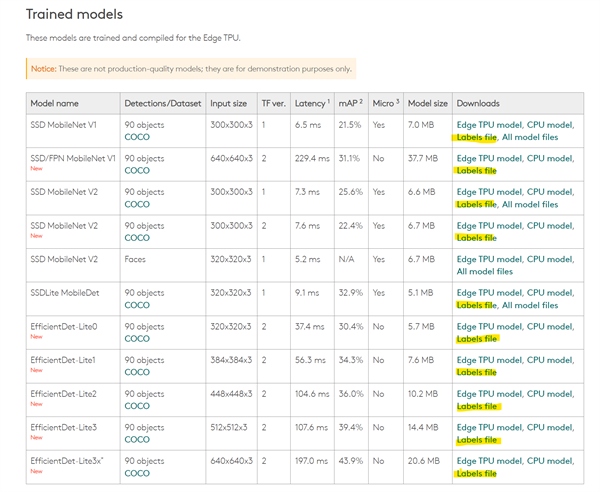
Task: Open Edge TPU model for Faces SSD MobileNet V2
Action: [489, 259]
